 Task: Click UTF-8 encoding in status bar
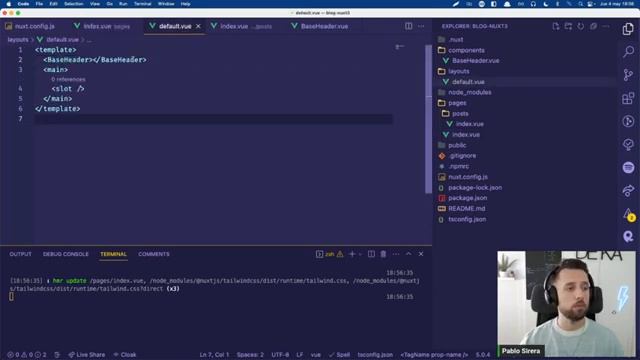click(280, 355)
